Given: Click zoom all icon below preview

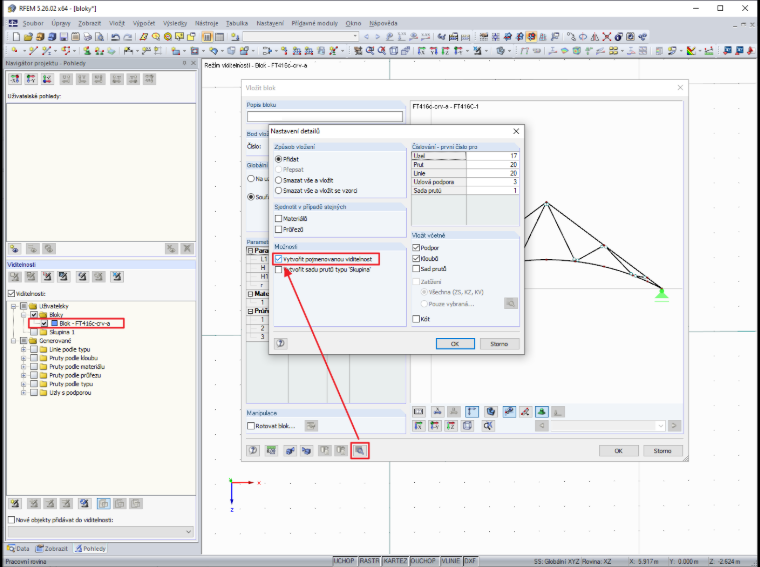Looking at the screenshot, I should [x=488, y=425].
